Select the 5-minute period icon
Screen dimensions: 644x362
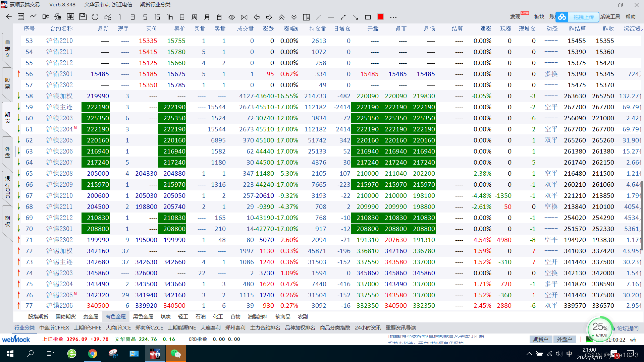tap(145, 17)
